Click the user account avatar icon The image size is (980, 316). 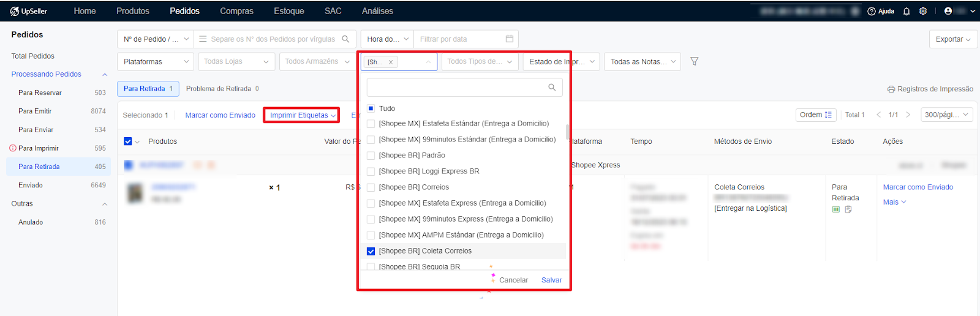(948, 11)
